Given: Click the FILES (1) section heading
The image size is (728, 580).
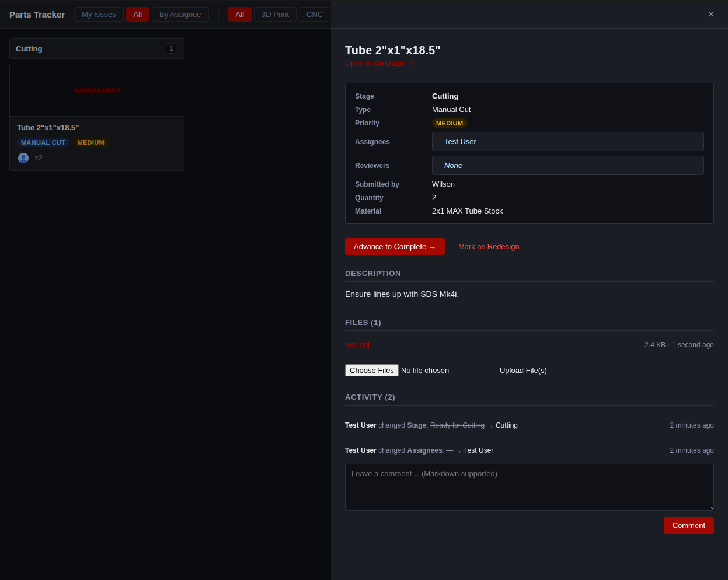Looking at the screenshot, I should (x=363, y=322).
